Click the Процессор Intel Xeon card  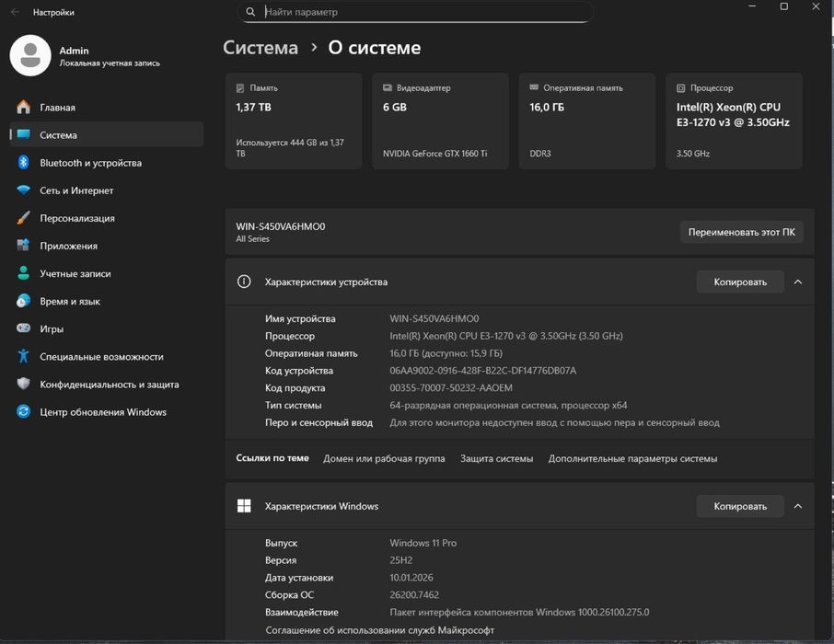[x=734, y=121]
